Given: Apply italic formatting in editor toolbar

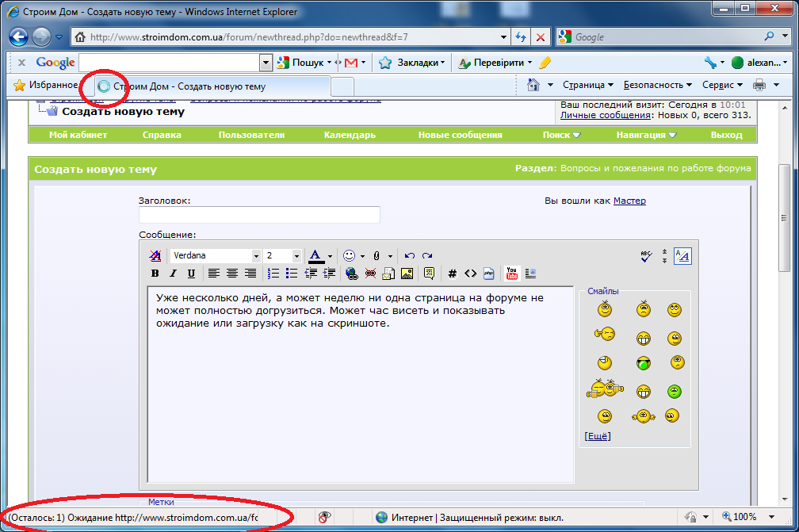Looking at the screenshot, I should (x=174, y=274).
